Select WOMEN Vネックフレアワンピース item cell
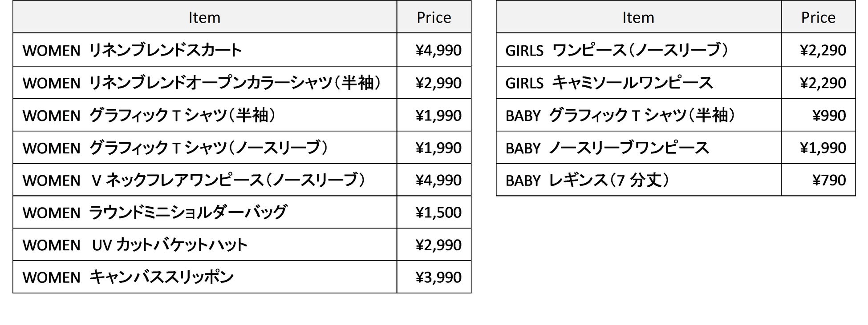This screenshot has width=868, height=325. click(x=194, y=180)
